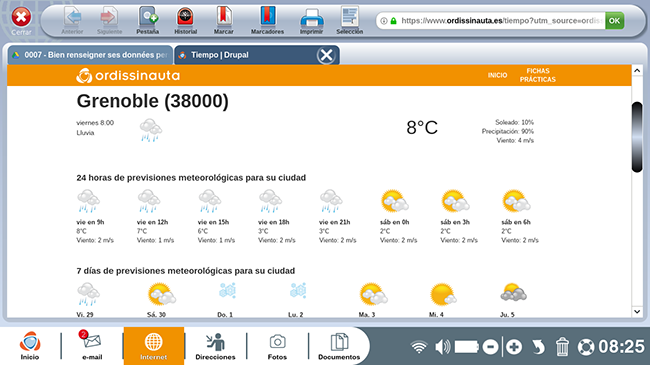Viewport: 650px width, 365px height.
Task: Go back with the Anterior arrow
Action: coord(73,20)
